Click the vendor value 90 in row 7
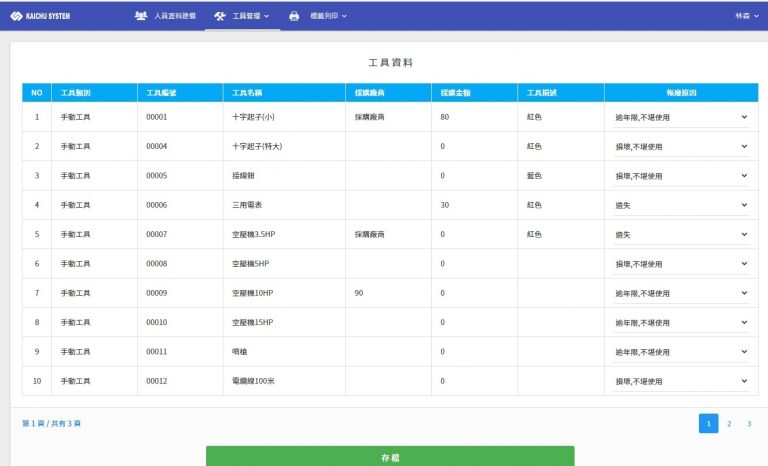This screenshot has height=466, width=768. (x=359, y=294)
